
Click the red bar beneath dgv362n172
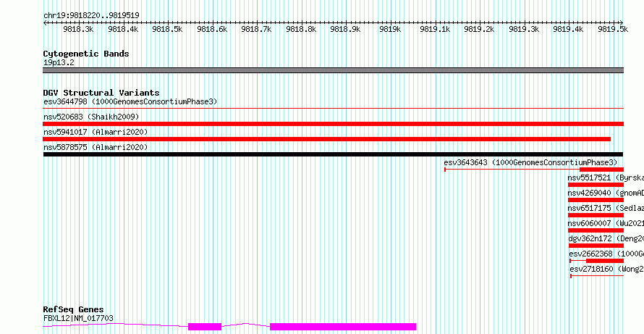tap(596, 246)
